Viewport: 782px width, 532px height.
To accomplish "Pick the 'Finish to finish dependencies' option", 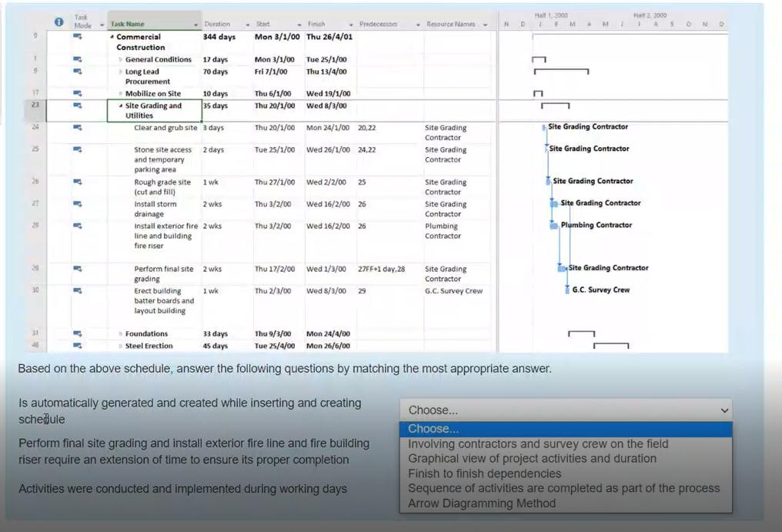I will 484,473.
